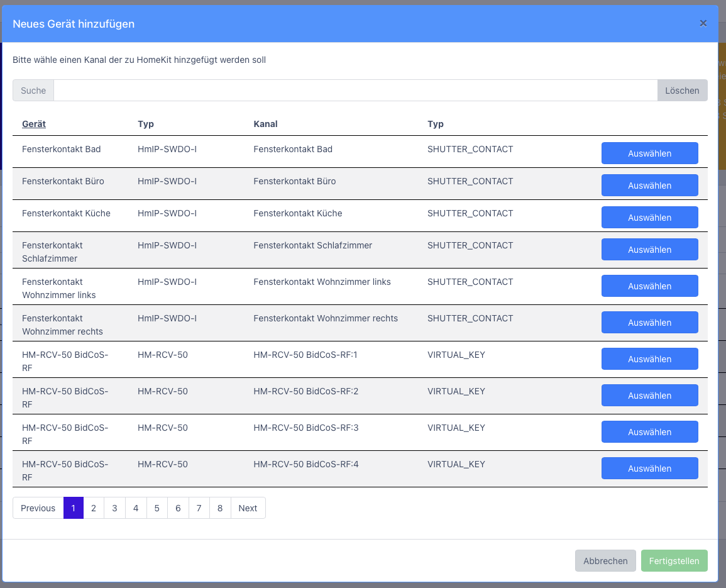Choose Auswählen for HM-RCV-50 BidCoS-RF:3

click(x=649, y=432)
